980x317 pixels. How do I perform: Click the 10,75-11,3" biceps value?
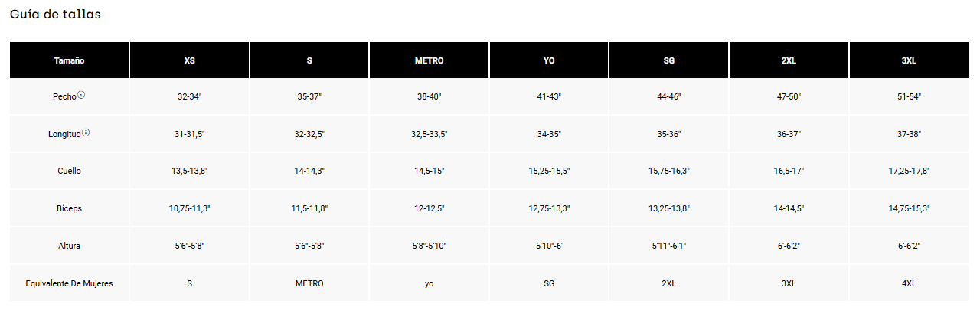[189, 208]
